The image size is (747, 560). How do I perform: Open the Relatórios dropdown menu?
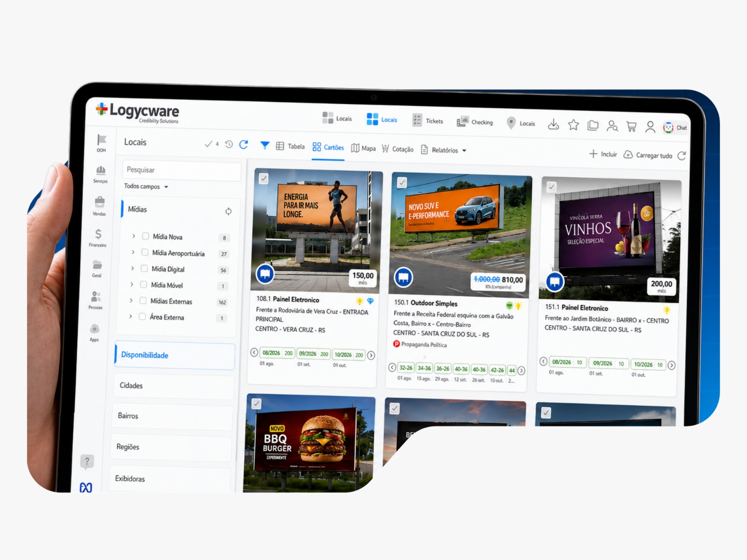444,150
